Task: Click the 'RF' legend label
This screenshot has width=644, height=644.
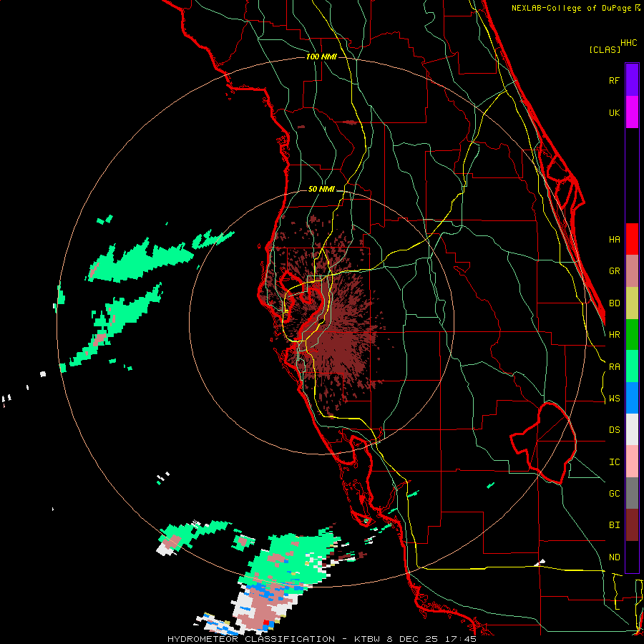Action: click(x=614, y=80)
